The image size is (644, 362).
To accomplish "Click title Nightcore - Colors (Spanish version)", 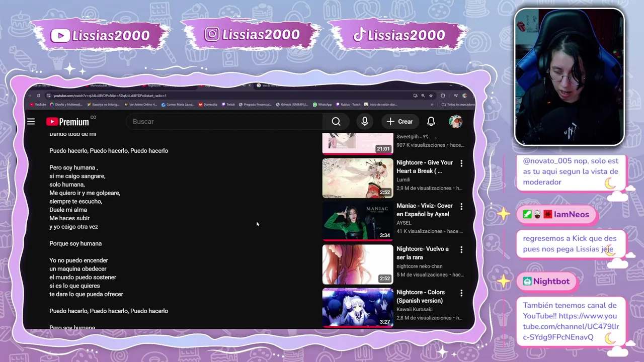I will pyautogui.click(x=421, y=297).
